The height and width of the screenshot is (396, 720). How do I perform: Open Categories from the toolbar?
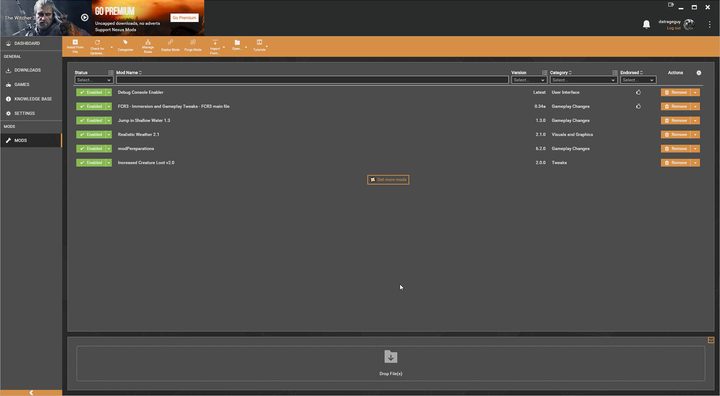(125, 45)
